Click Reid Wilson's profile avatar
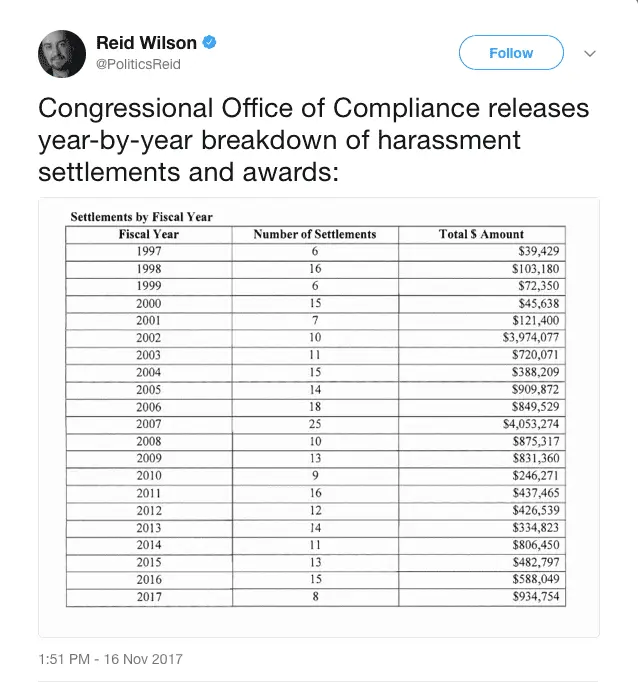The image size is (638, 682). pos(65,54)
